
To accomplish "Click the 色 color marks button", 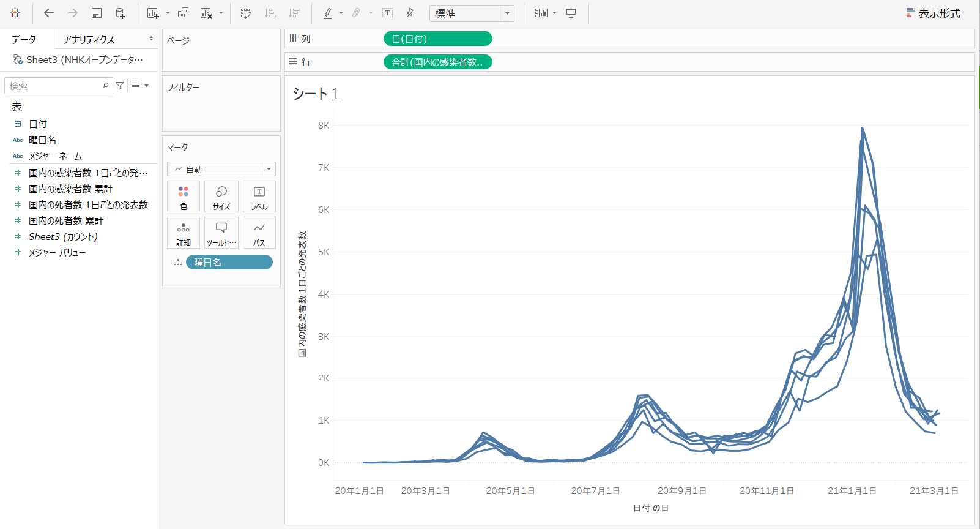I will coord(184,197).
